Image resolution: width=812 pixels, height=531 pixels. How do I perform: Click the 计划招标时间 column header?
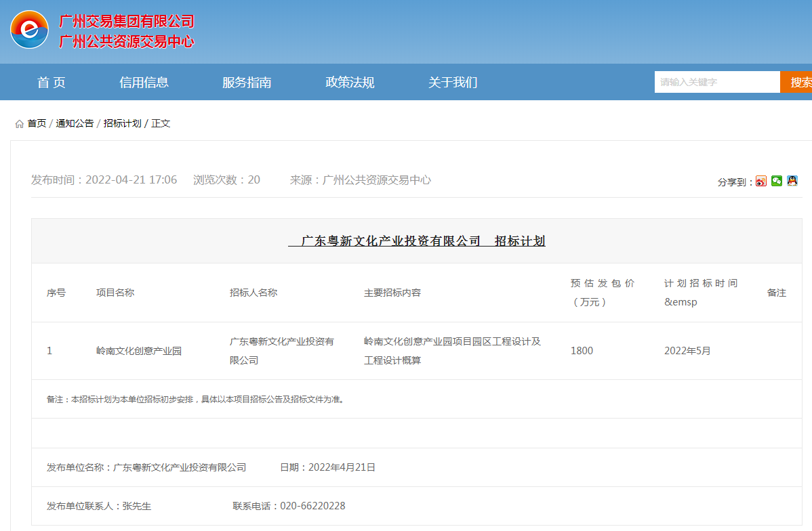click(x=701, y=293)
